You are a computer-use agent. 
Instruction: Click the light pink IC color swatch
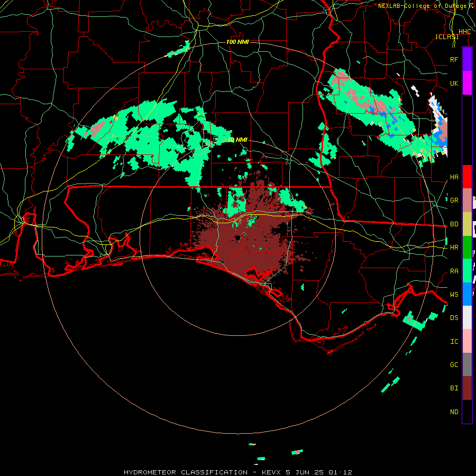point(467,341)
